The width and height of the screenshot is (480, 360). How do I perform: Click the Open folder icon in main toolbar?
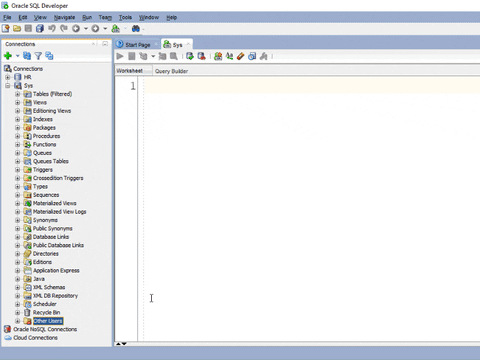(17, 29)
